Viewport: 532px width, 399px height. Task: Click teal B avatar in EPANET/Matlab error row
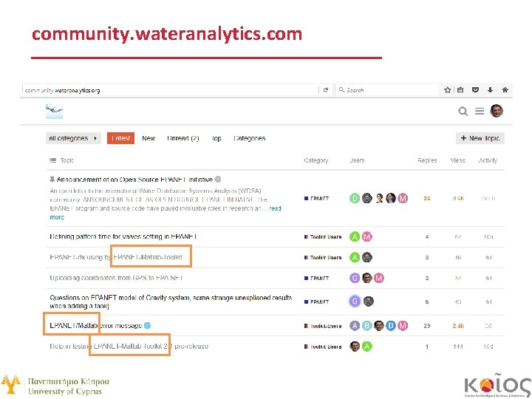366,326
